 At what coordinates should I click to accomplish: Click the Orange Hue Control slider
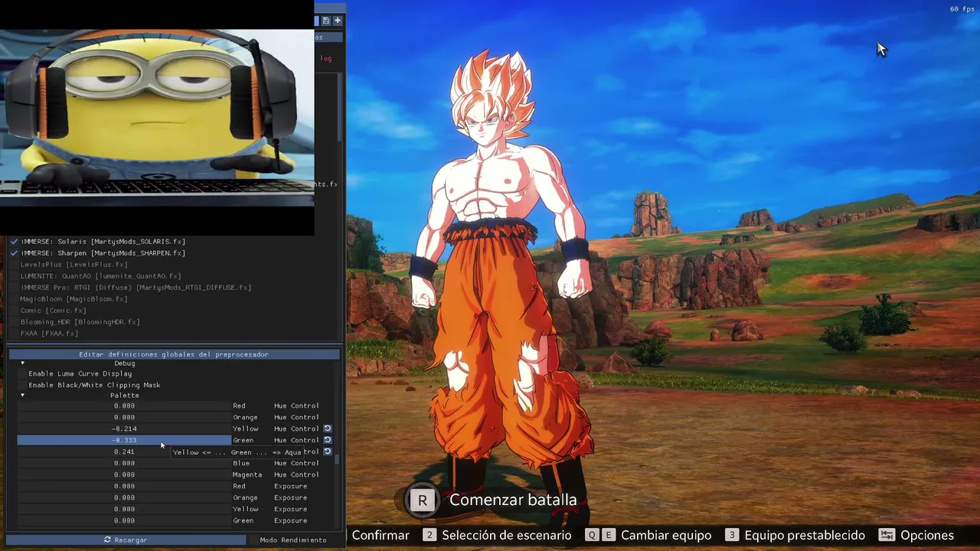124,417
